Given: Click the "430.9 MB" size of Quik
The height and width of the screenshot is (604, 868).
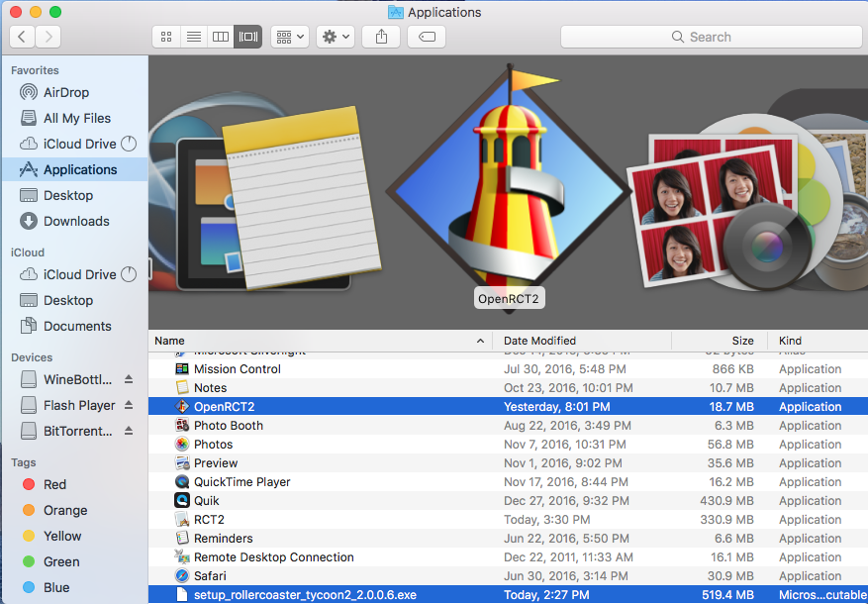Looking at the screenshot, I should (726, 501).
